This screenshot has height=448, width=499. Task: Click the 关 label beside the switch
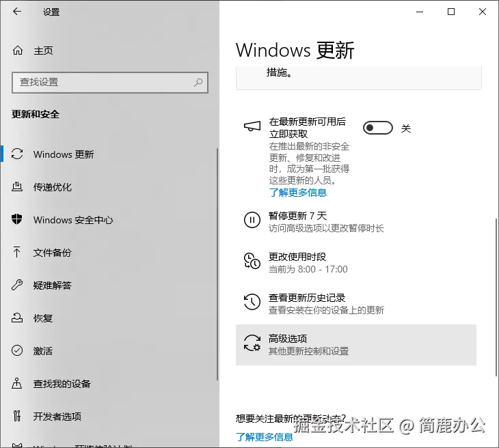point(406,128)
